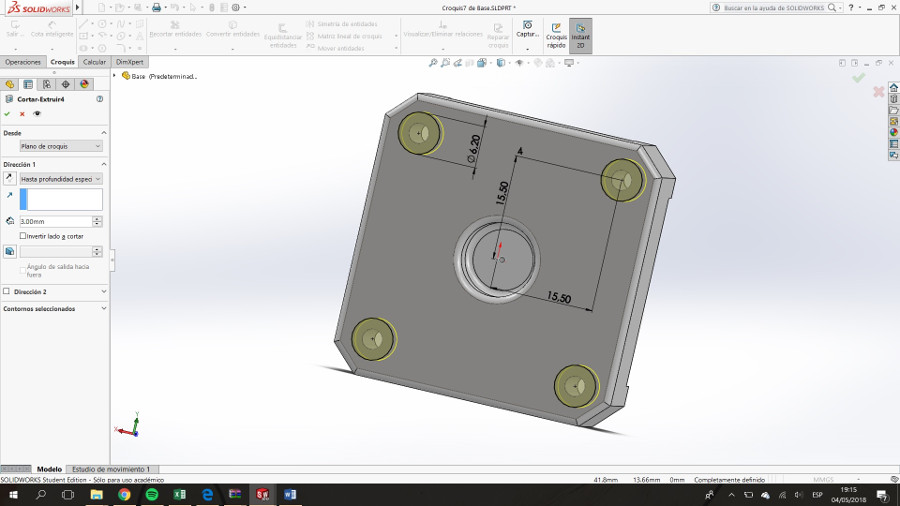Click the draft on/off icon button
This screenshot has width=900, height=506.
tap(10, 251)
